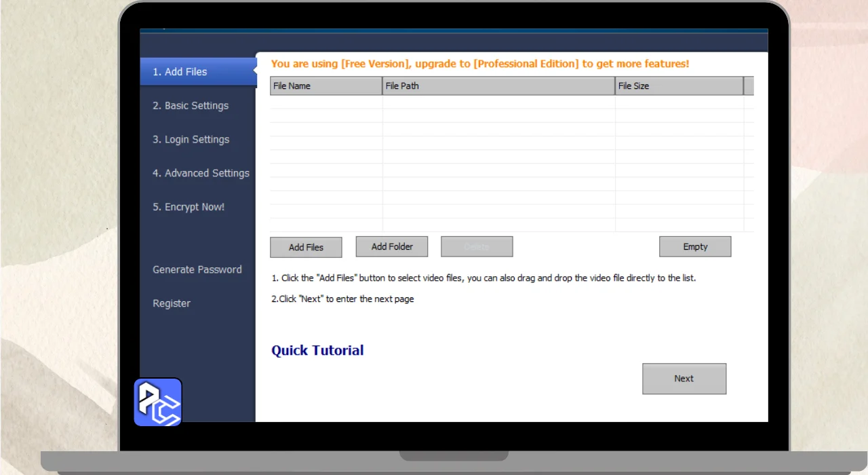Open the 2. Basic Settings step
Viewport: 868px width, 475px height.
coord(191,106)
